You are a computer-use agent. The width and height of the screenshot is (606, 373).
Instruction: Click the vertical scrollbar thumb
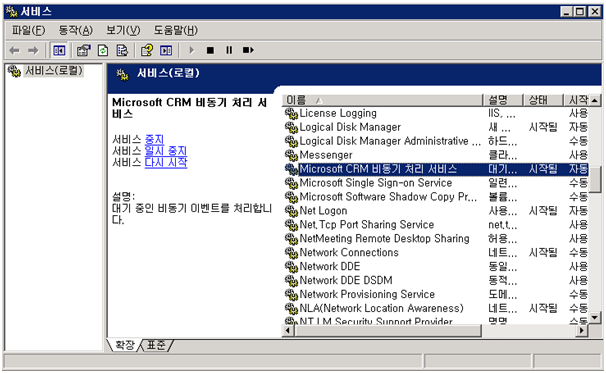595,179
